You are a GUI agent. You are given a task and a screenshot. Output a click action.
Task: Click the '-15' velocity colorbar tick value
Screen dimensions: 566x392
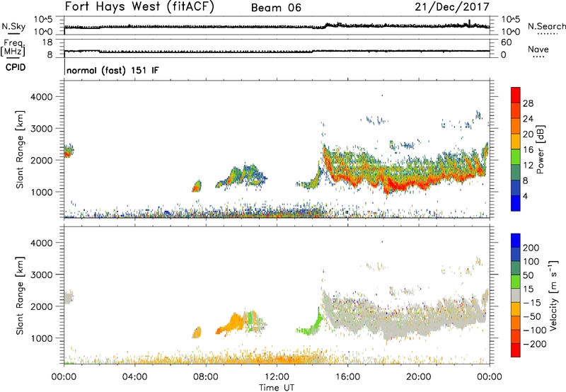532,302
